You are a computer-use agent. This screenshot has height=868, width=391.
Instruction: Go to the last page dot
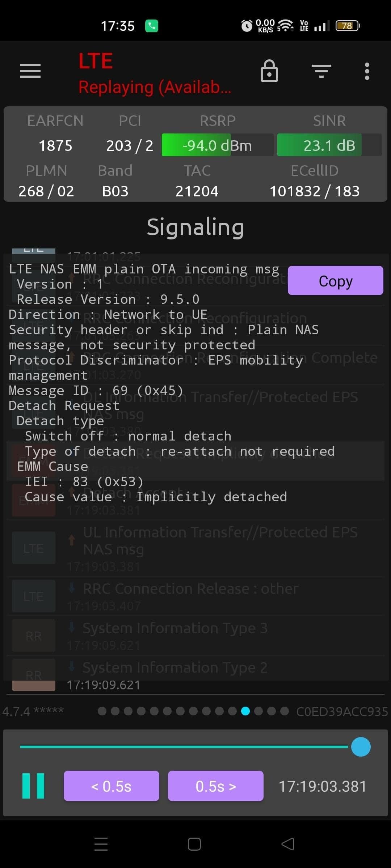285,711
